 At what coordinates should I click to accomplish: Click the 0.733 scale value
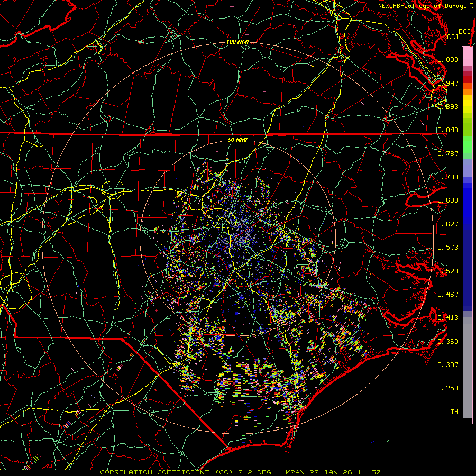point(448,177)
